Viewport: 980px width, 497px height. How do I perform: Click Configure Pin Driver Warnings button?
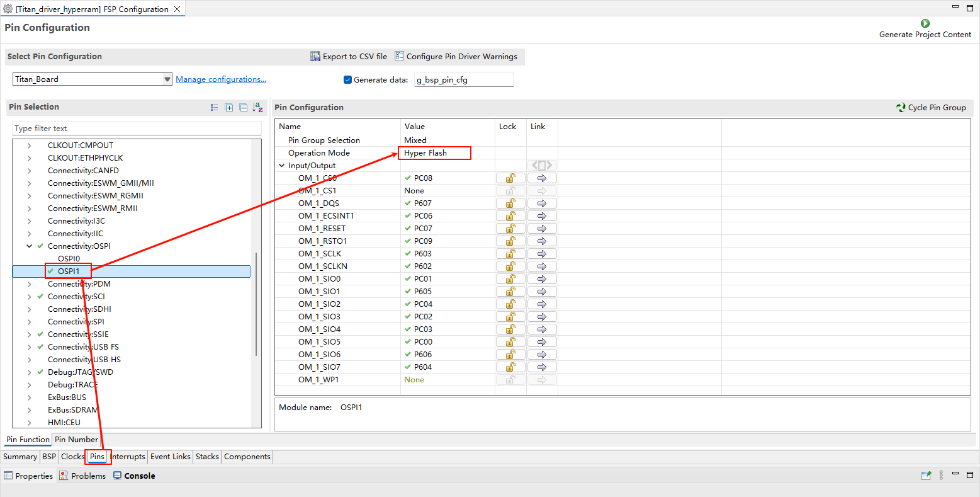456,57
